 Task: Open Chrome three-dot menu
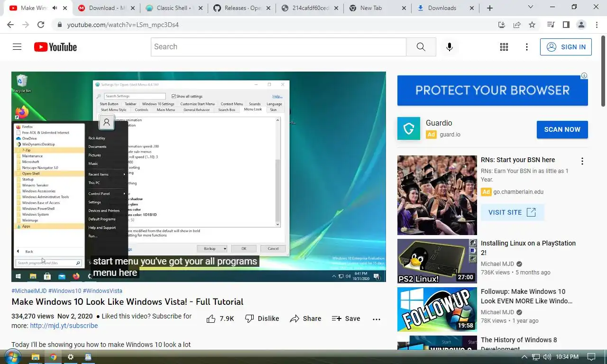[x=596, y=25]
